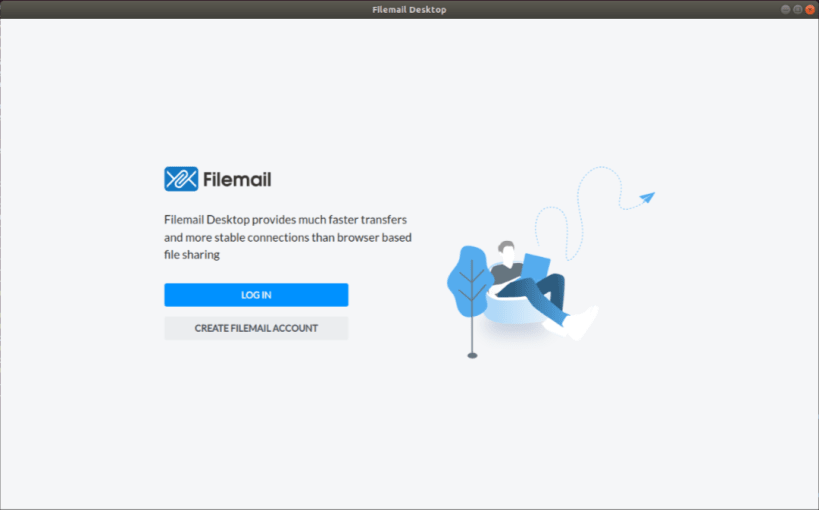The height and width of the screenshot is (510, 819).
Task: Click the Filemail brand name text
Action: 237,180
